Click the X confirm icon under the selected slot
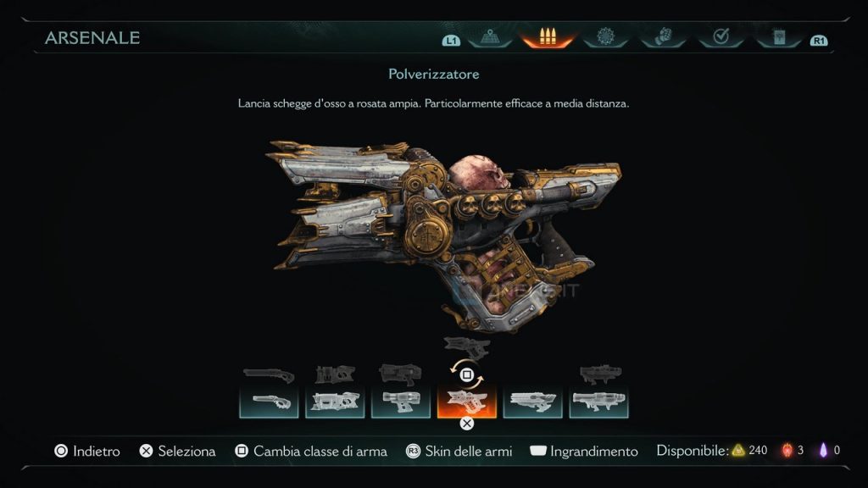This screenshot has width=868, height=488. [x=467, y=424]
